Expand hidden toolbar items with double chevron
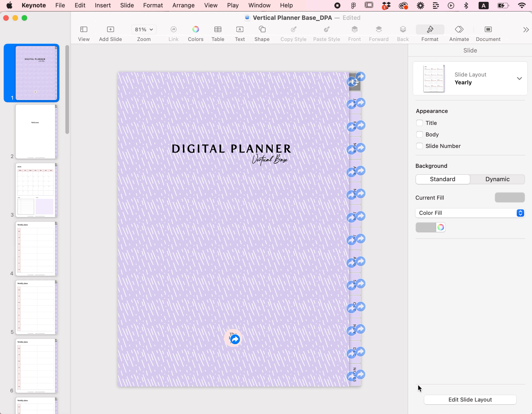Image resolution: width=532 pixels, height=414 pixels. (x=526, y=30)
